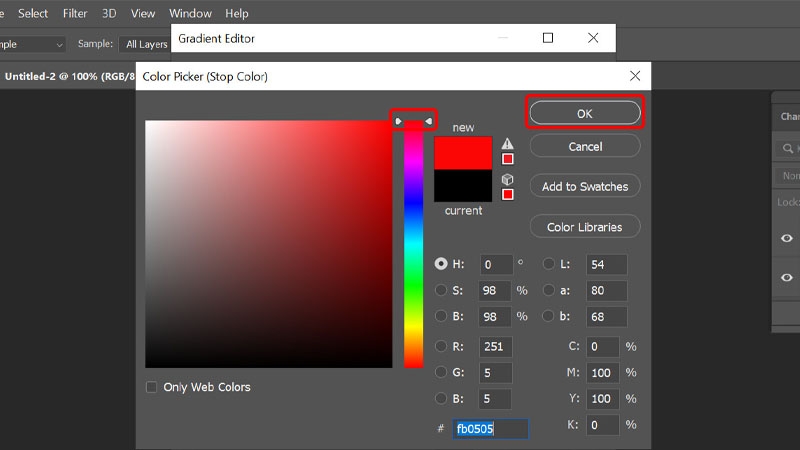The height and width of the screenshot is (450, 800).
Task: Click the new red color preview
Action: coord(463,153)
